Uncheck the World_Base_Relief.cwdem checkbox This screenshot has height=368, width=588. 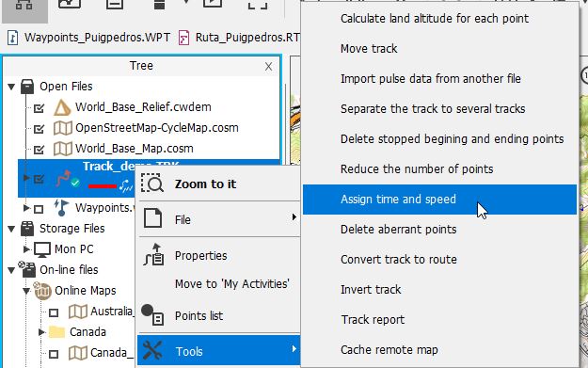pos(39,108)
